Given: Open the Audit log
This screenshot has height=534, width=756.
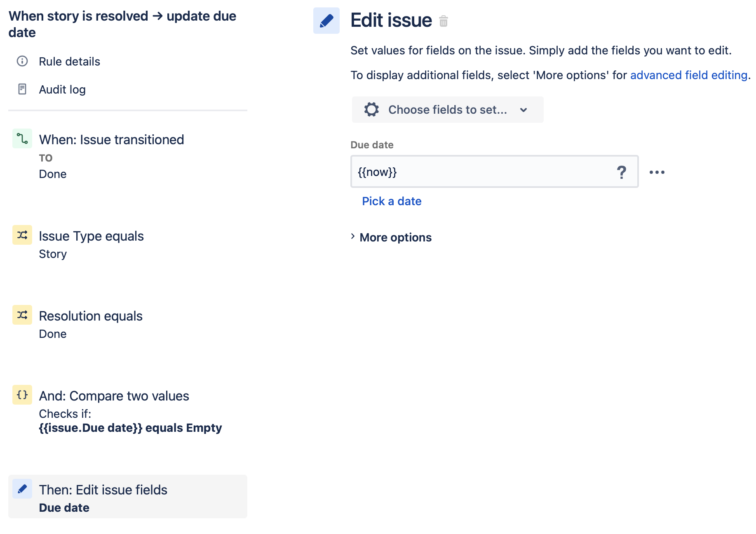Looking at the screenshot, I should click(x=62, y=89).
